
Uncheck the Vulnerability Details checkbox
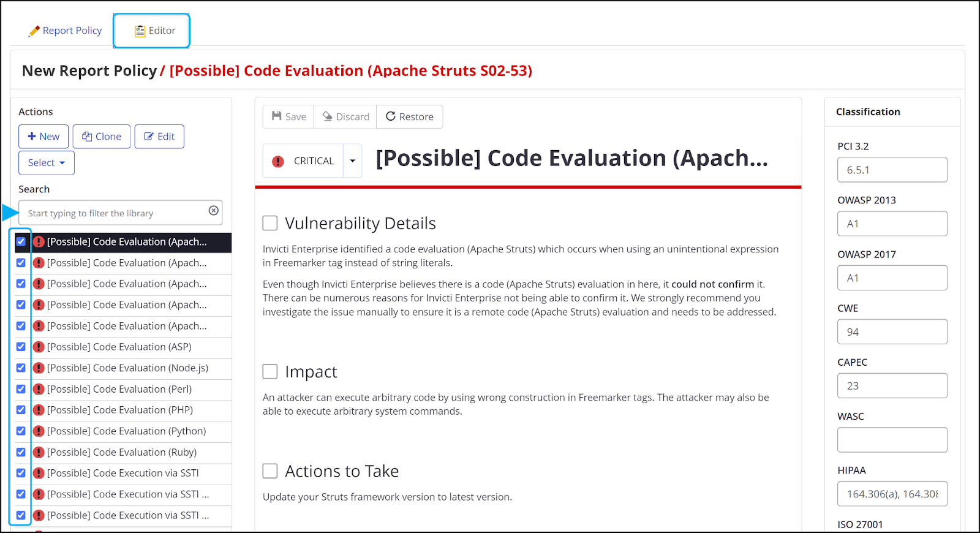click(269, 222)
